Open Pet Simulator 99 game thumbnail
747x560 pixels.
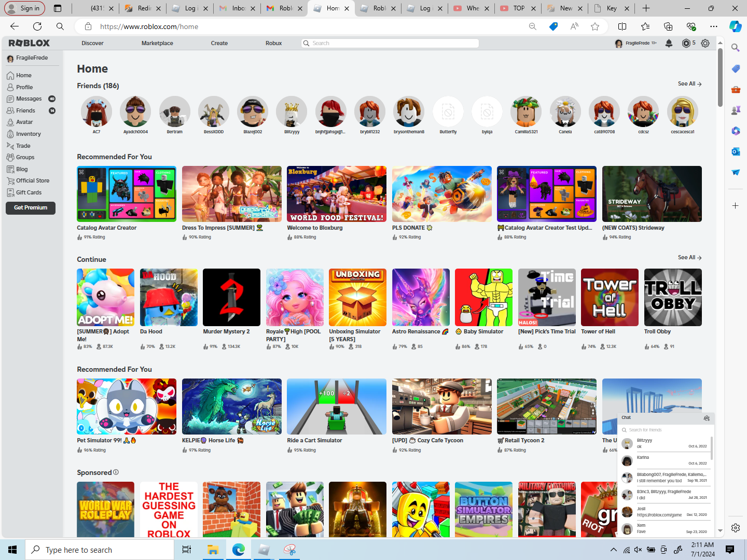pyautogui.click(x=127, y=407)
